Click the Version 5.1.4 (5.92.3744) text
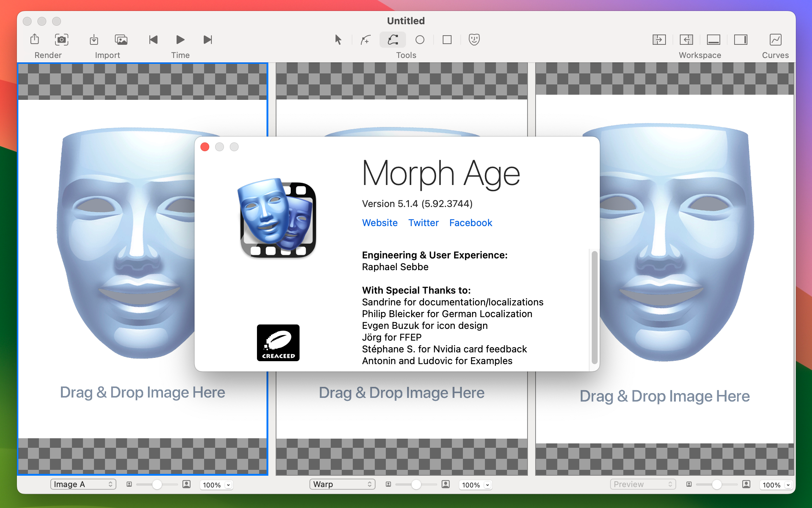 [417, 204]
